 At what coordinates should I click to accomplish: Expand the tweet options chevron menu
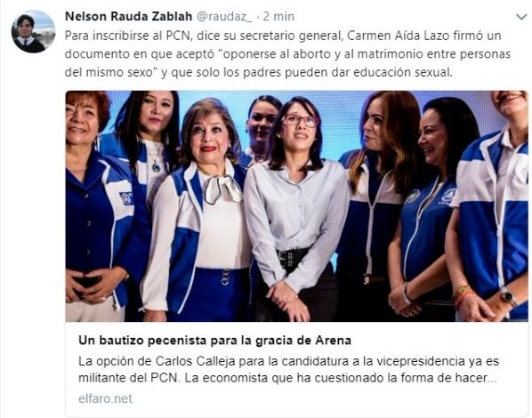tap(520, 17)
